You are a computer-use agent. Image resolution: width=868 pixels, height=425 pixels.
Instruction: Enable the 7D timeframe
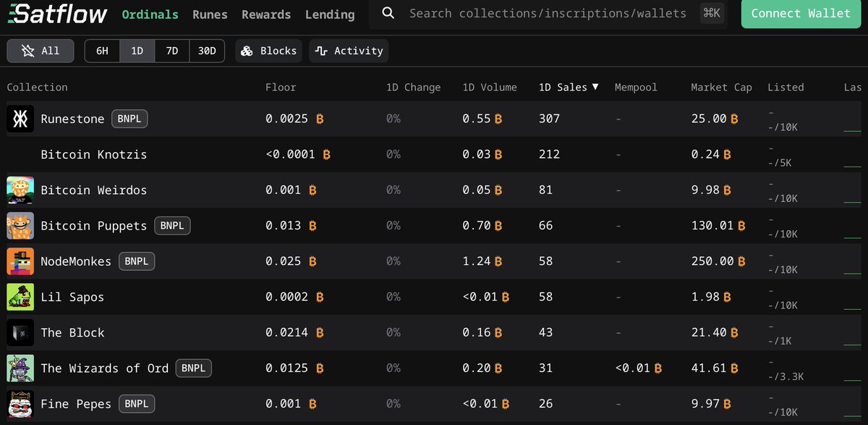[171, 51]
